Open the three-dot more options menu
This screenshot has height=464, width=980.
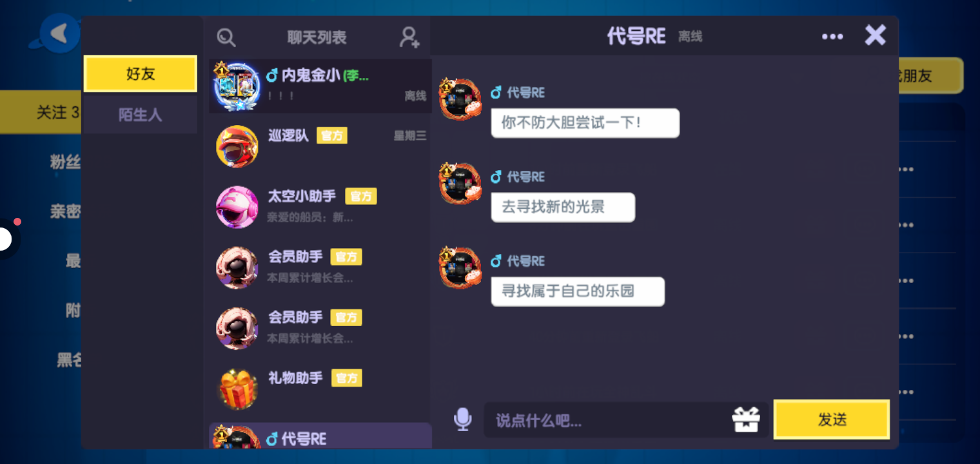pyautogui.click(x=832, y=37)
